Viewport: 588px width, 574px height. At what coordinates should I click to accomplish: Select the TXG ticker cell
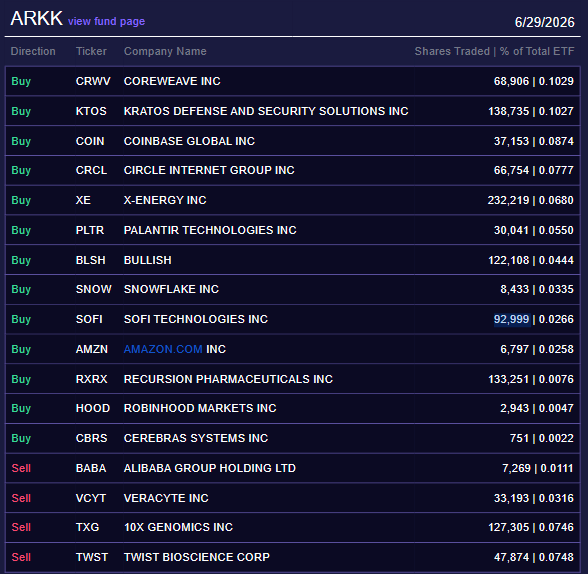click(87, 527)
